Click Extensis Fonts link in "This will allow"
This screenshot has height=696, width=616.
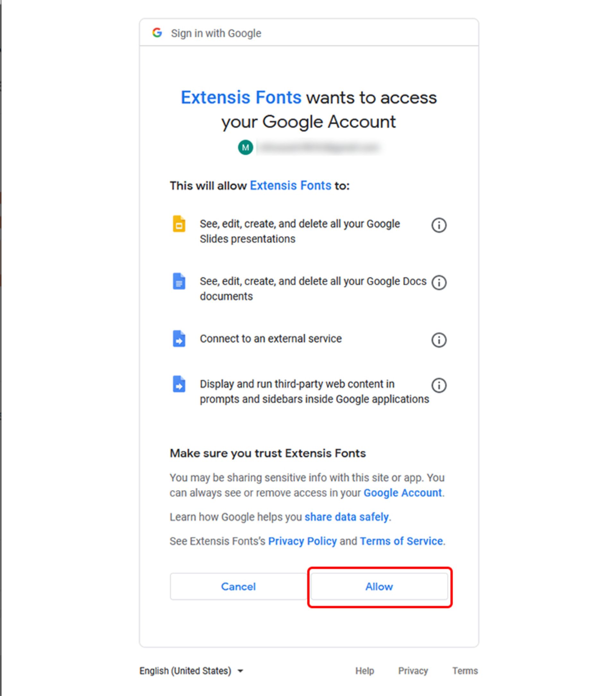(x=290, y=186)
